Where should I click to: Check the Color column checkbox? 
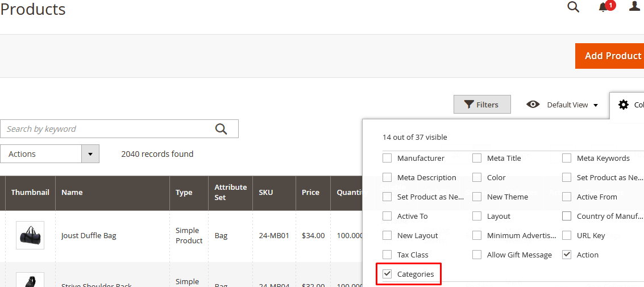[x=477, y=177]
